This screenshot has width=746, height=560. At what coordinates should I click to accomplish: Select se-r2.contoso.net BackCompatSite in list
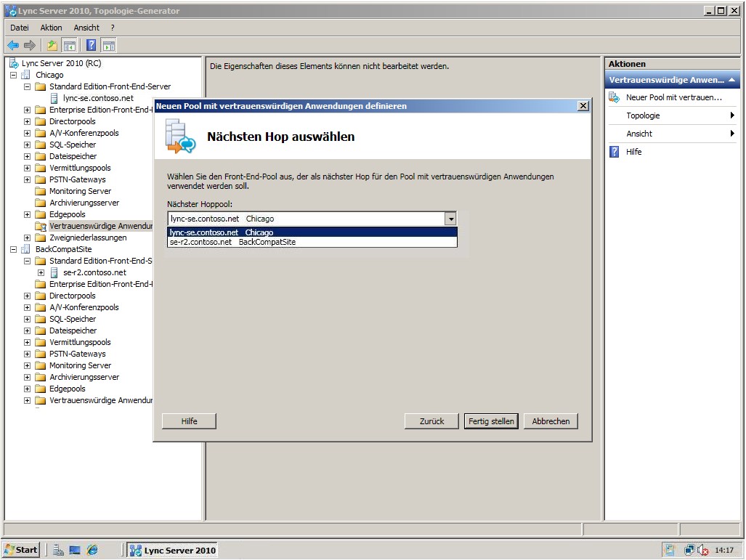pos(312,242)
